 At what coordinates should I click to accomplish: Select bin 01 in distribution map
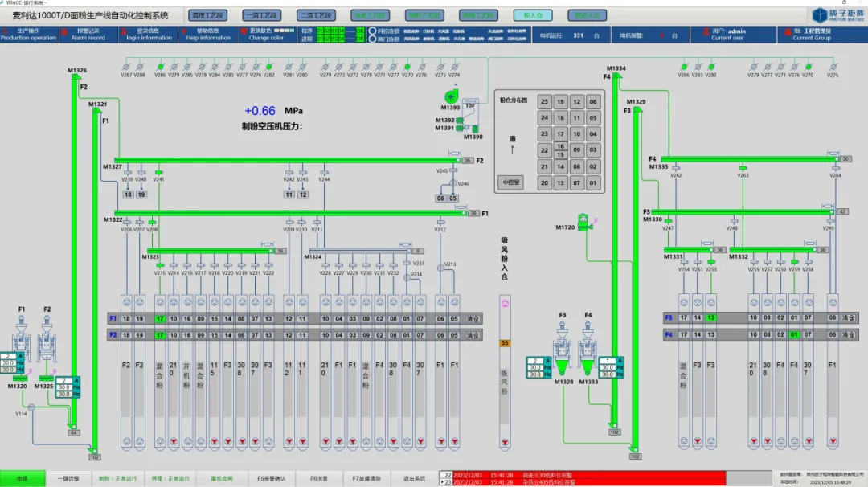pyautogui.click(x=593, y=183)
